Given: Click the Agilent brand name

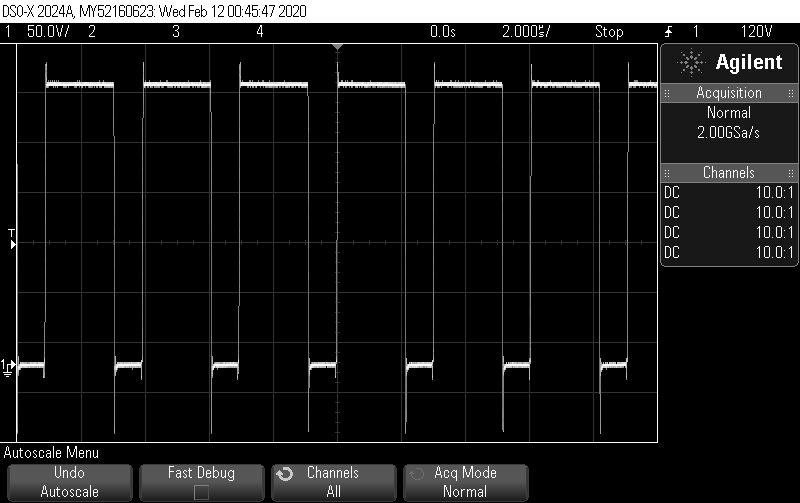Looking at the screenshot, I should coord(748,62).
